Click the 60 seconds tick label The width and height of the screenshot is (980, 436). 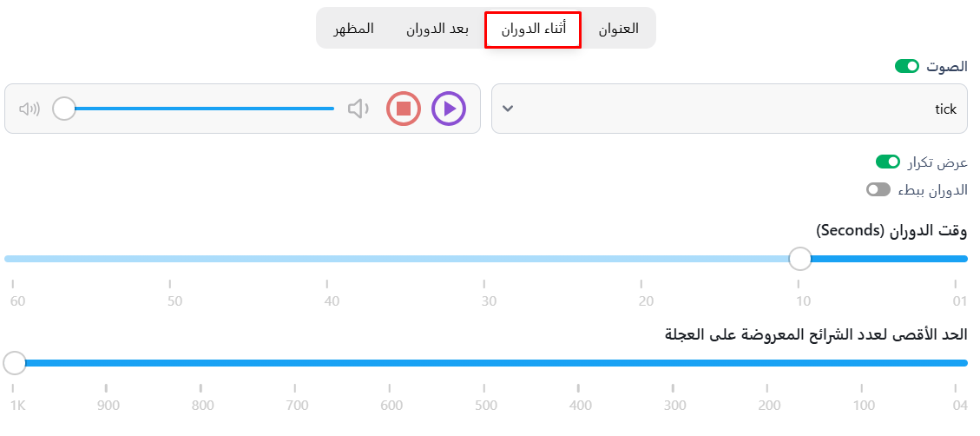(17, 301)
